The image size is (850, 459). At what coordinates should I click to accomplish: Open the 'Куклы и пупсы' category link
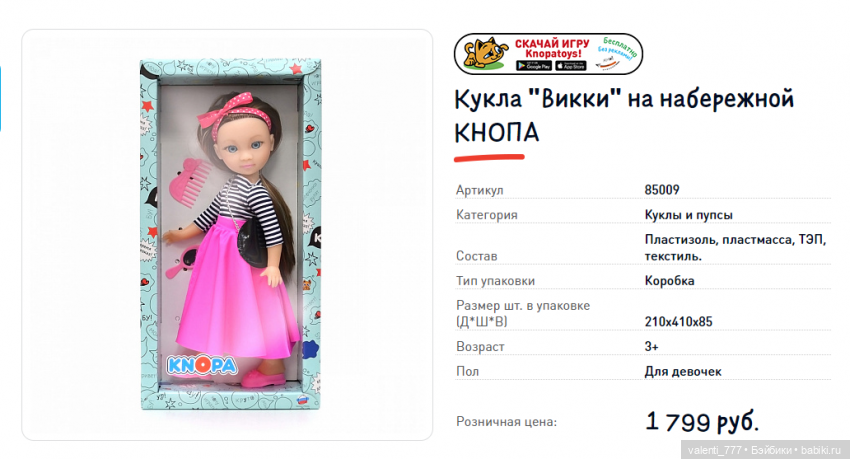688,215
